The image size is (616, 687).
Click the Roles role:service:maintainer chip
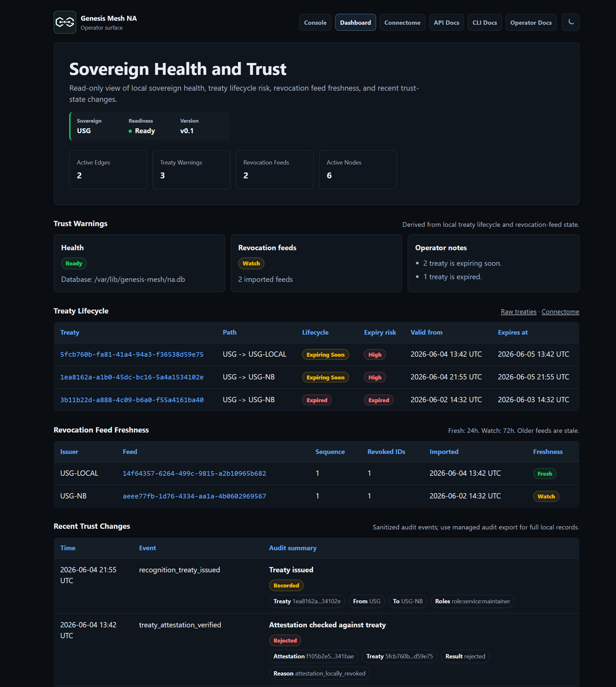click(x=472, y=602)
